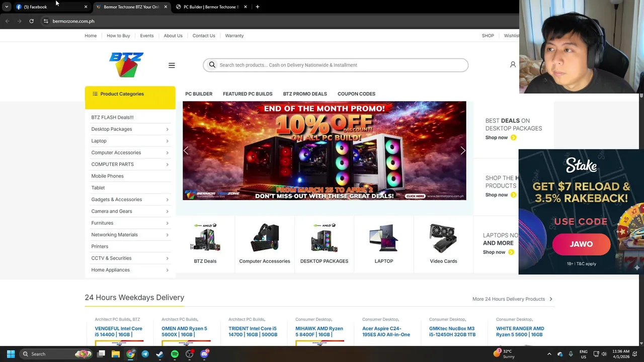
Task: Click SHOP in top bar
Action: (488, 36)
